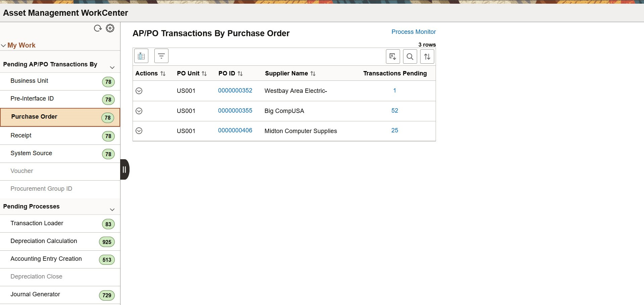This screenshot has height=305, width=644.
Task: Click the magnifier find icon in grid
Action: click(410, 57)
